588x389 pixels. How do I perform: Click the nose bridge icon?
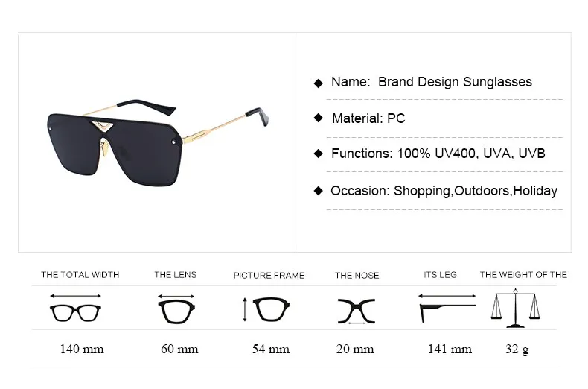click(357, 311)
